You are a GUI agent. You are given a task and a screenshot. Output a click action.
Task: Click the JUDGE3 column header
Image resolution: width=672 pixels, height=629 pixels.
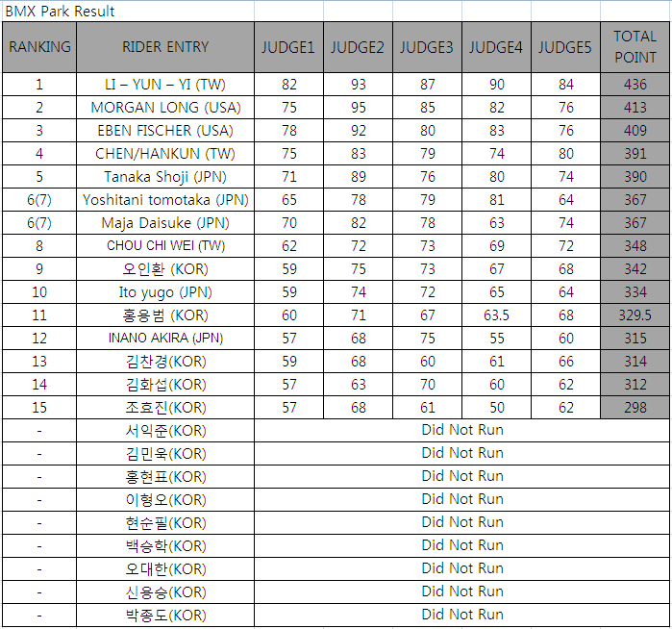click(x=427, y=47)
